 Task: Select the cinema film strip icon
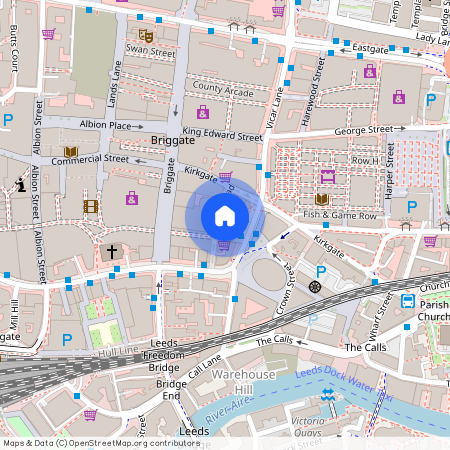(x=91, y=207)
